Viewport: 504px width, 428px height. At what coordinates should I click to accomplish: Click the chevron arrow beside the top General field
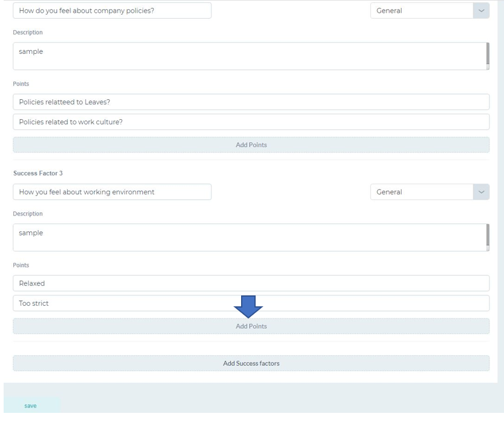pos(481,11)
